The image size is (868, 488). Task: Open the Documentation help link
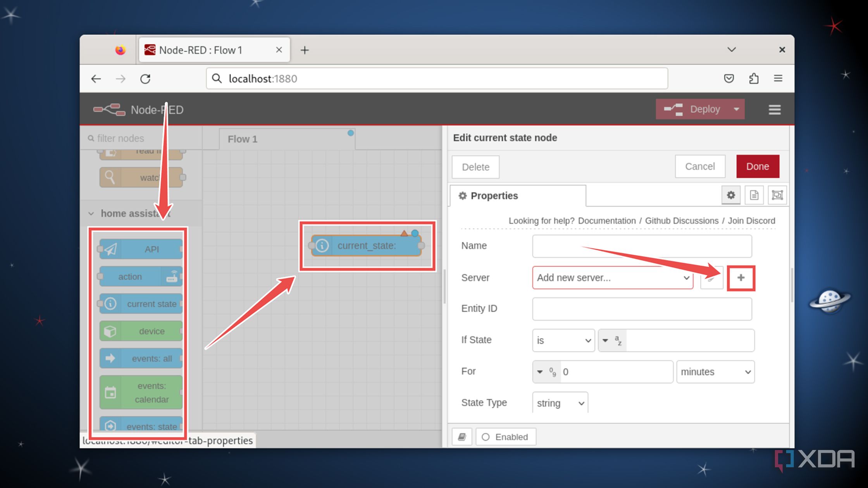click(x=606, y=221)
